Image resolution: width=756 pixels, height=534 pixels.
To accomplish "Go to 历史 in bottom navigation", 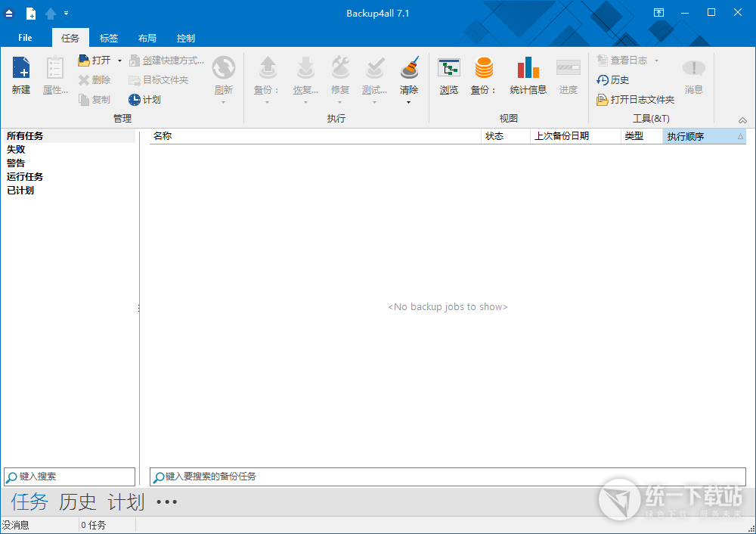I will pyautogui.click(x=78, y=501).
